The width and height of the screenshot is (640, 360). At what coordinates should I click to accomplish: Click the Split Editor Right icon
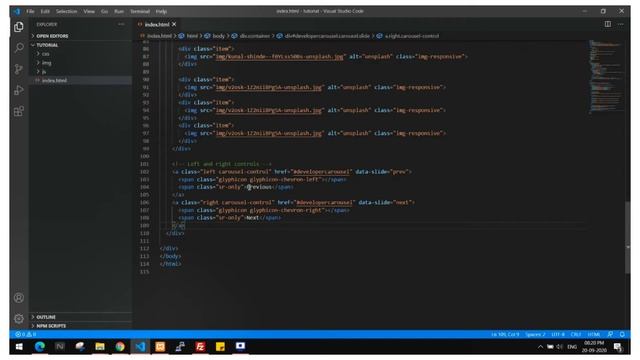[608, 24]
